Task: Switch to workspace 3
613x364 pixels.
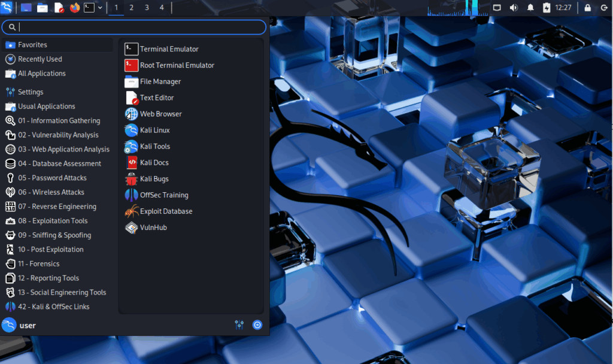Action: 147,7
